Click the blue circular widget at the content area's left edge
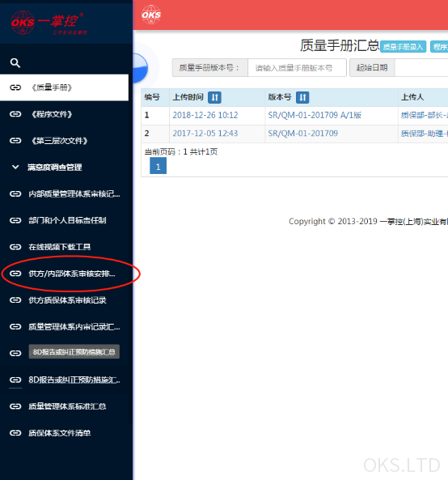448x480 pixels. click(140, 68)
